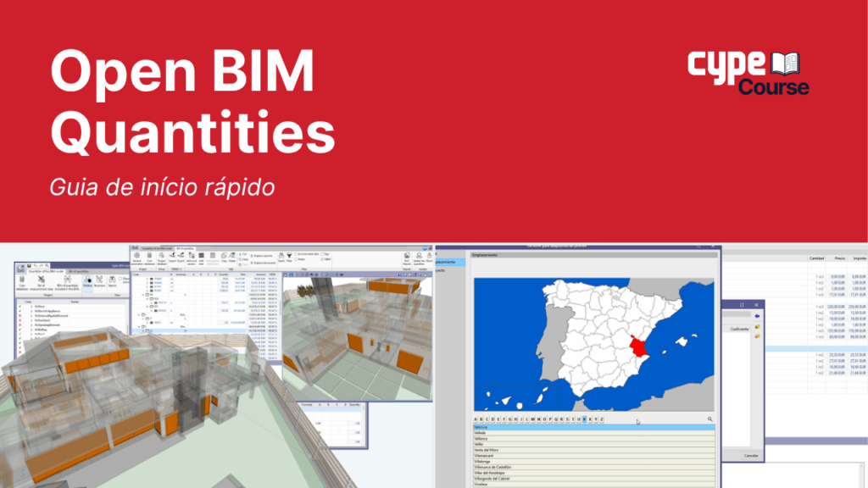Viewport: 868px width, 488px height.
Task: Expand the IfcExternalSpatialElement tree row
Action: pyautogui.click(x=31, y=317)
